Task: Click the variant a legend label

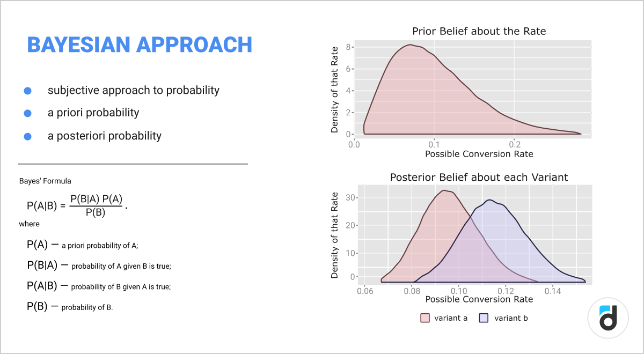Action: (451, 318)
